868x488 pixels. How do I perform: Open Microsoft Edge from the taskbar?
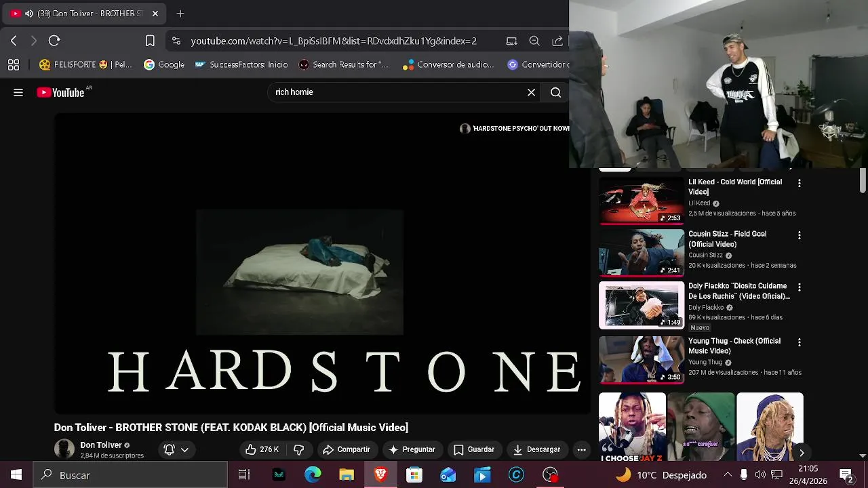[313, 475]
